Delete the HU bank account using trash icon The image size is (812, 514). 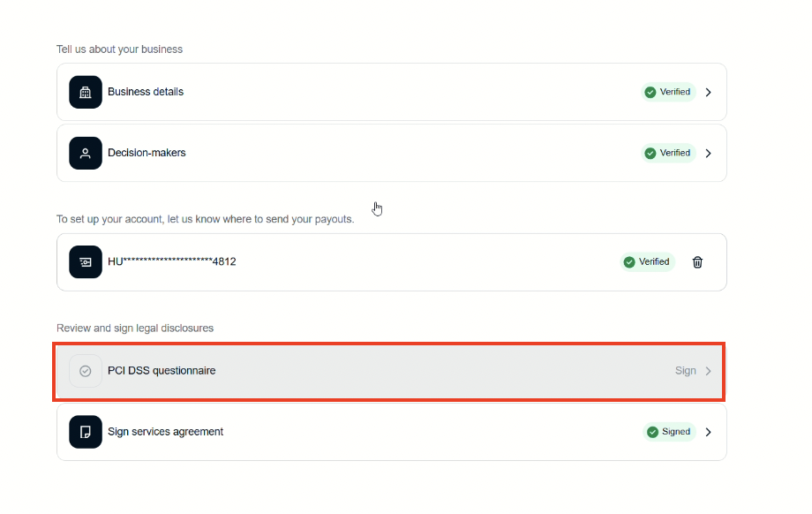click(x=697, y=262)
